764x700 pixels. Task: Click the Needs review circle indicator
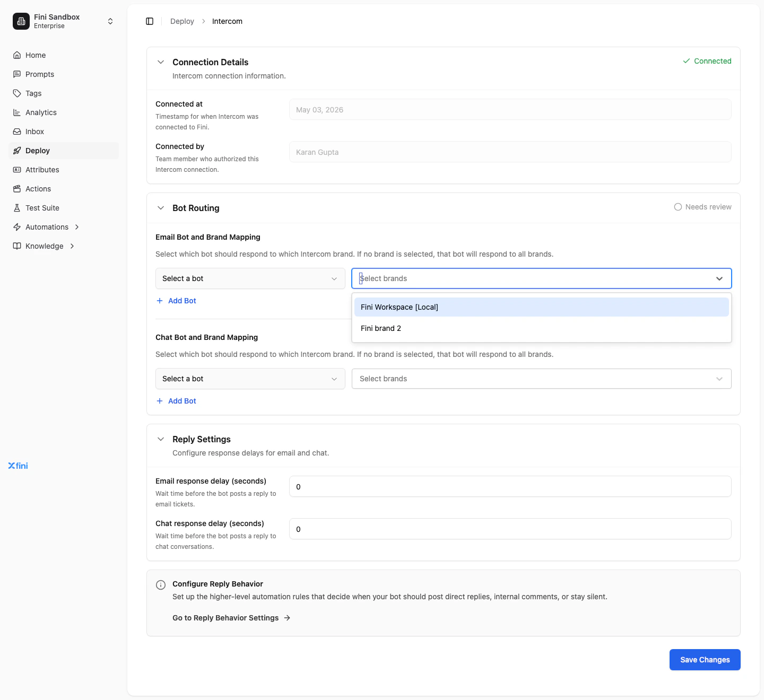coord(678,207)
